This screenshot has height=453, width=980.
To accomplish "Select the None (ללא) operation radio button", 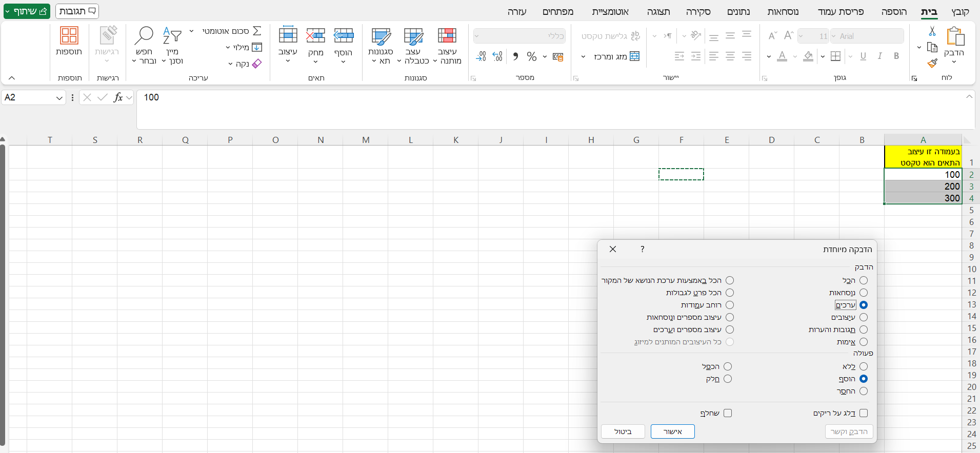I will click(x=864, y=366).
